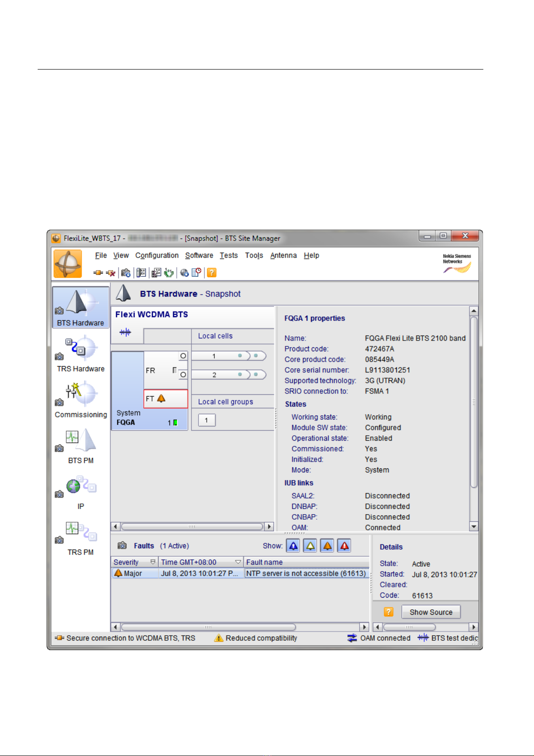Screen dimensions: 534x756
Task: Toggle the orange bell fault filter
Action: [x=327, y=546]
